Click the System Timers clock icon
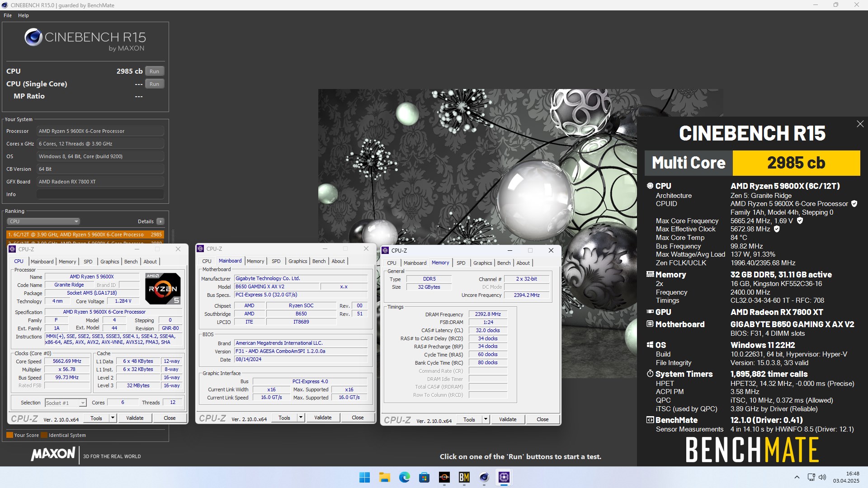 point(650,374)
